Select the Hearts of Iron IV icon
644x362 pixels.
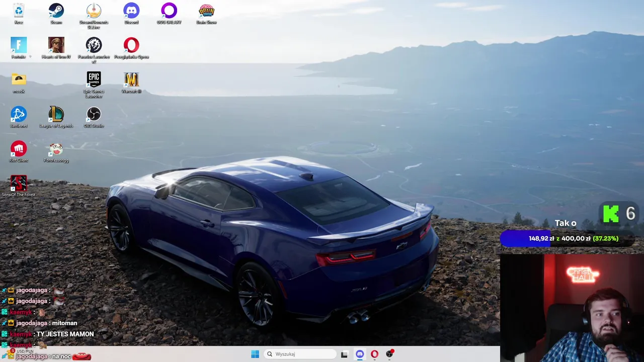(x=56, y=48)
